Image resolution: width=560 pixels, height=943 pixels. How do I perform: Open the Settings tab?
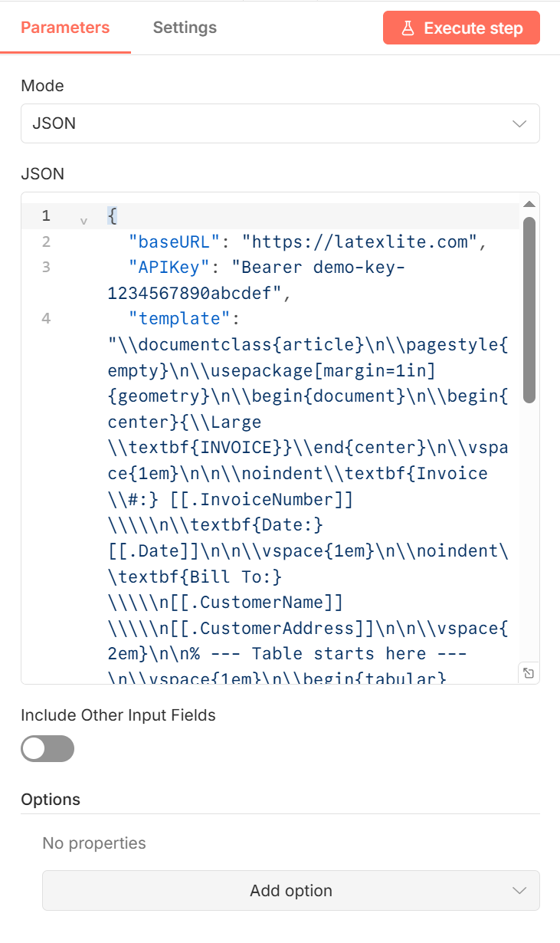pos(185,28)
